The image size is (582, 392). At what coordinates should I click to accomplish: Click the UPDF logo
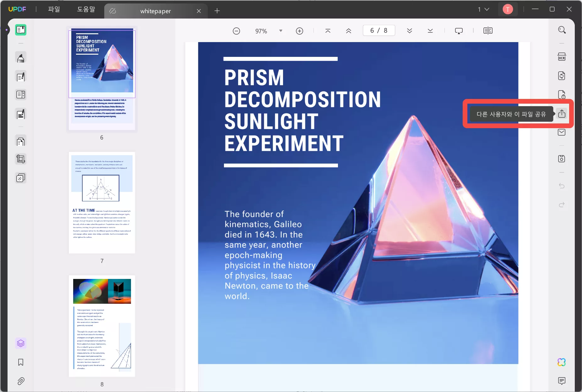click(17, 9)
